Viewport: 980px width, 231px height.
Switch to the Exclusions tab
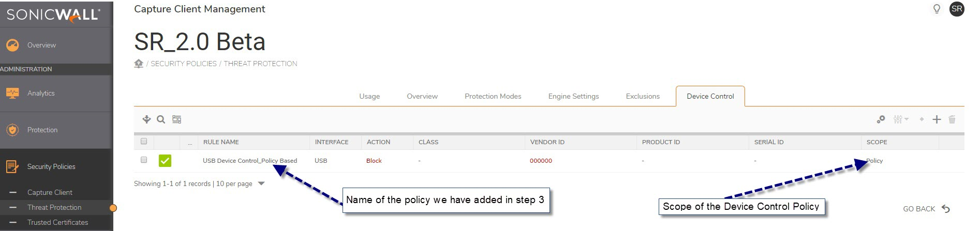(643, 96)
